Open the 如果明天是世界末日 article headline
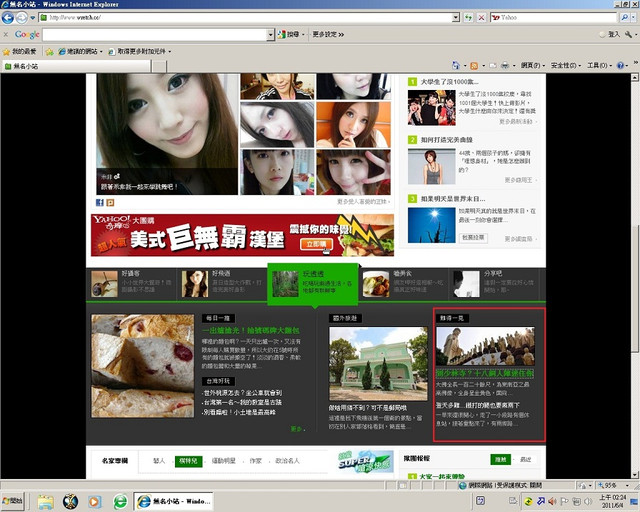Screen dimensions: 640x512 453,199
